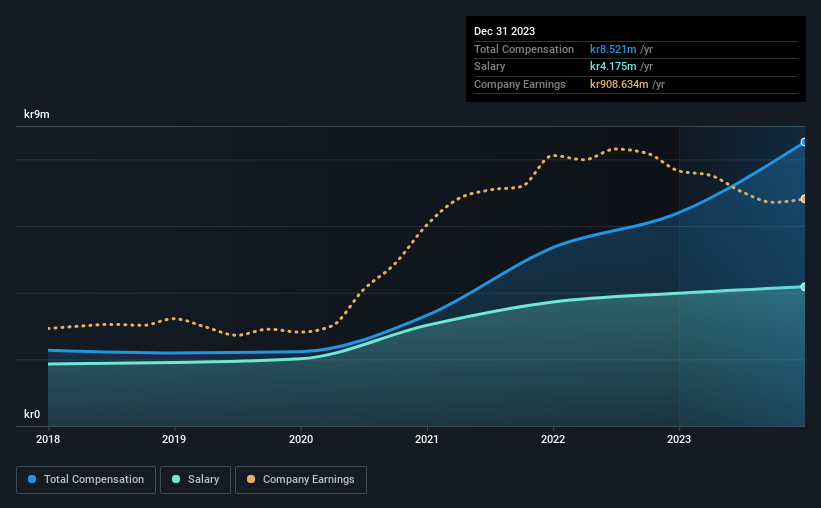Click the teal Salary legend dot
Viewport: 821px width, 508px height.
tap(176, 479)
